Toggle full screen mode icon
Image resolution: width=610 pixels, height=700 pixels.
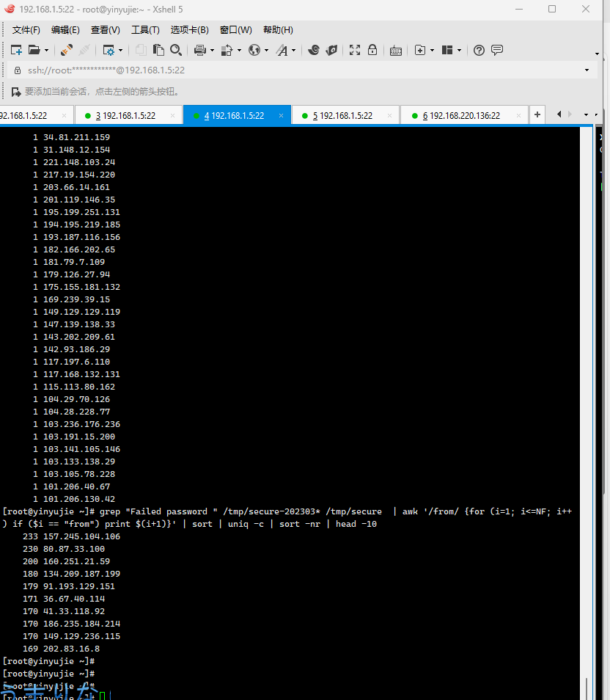tap(355, 50)
